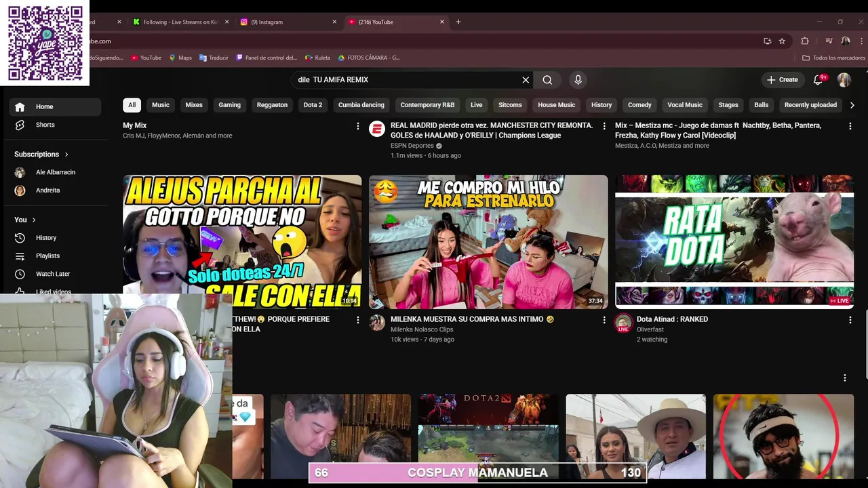This screenshot has width=868, height=488.
Task: Open ESPN Deportes channel avatar
Action: pos(377,129)
